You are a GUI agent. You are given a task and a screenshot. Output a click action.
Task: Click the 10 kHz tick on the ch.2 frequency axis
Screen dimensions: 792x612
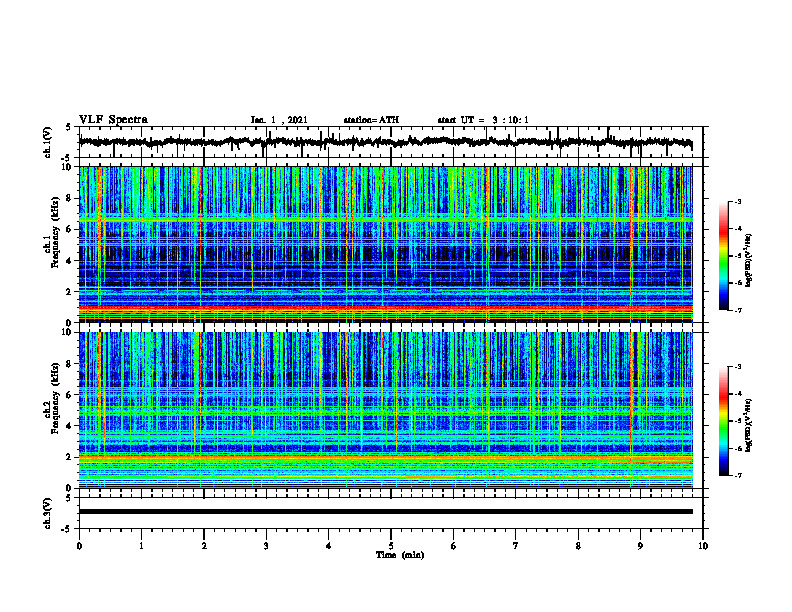(x=68, y=332)
